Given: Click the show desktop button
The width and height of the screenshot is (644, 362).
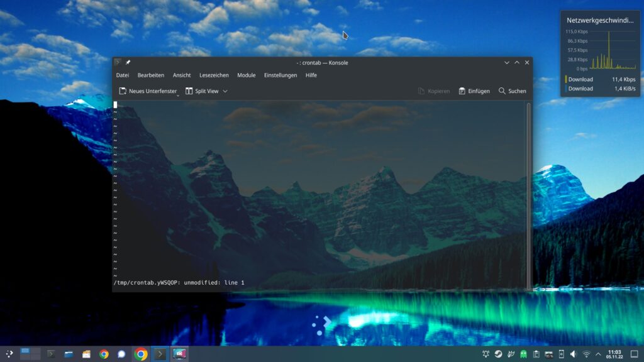Looking at the screenshot, I should [634, 354].
